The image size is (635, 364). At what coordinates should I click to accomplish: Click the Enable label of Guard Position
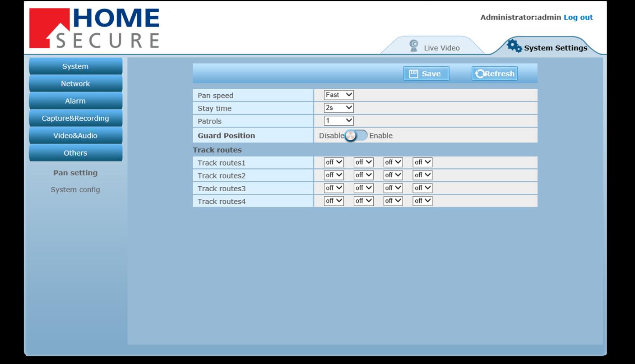pyautogui.click(x=381, y=135)
